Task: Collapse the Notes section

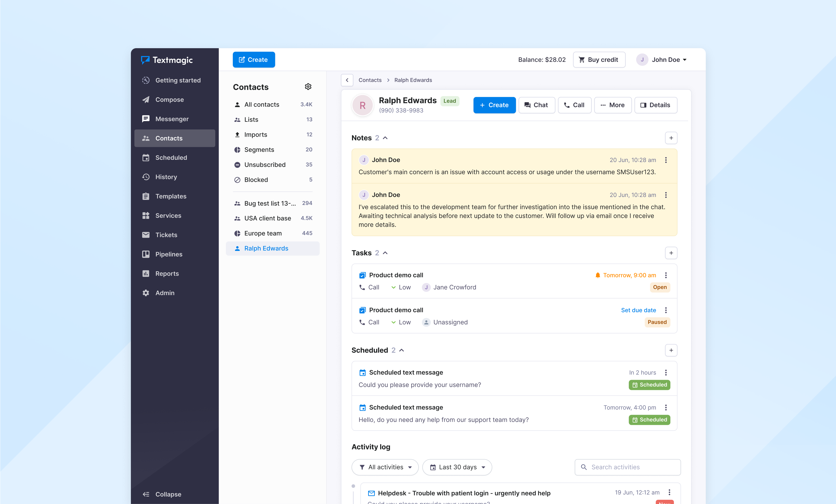Action: [x=385, y=138]
